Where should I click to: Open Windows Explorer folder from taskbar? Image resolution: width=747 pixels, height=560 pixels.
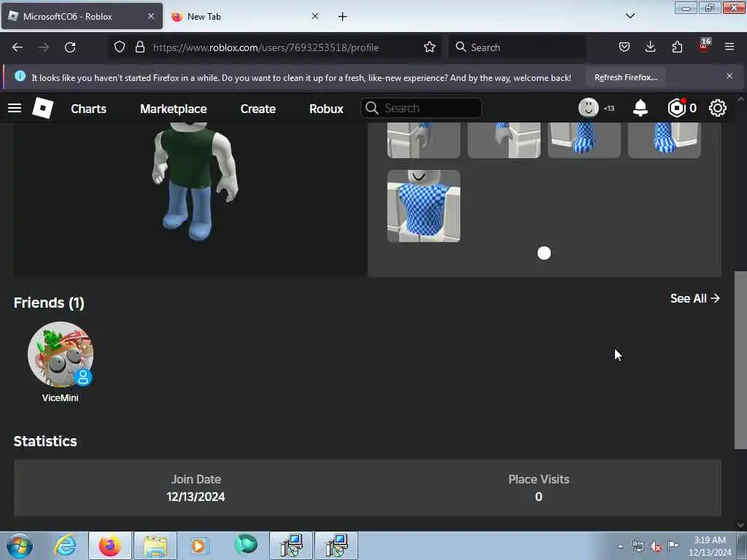(155, 545)
